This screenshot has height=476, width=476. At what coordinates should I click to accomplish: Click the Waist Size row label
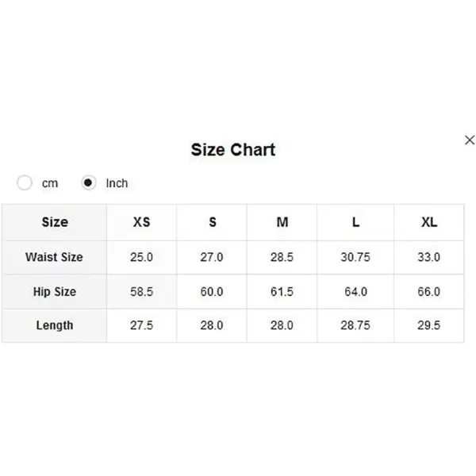[54, 257]
